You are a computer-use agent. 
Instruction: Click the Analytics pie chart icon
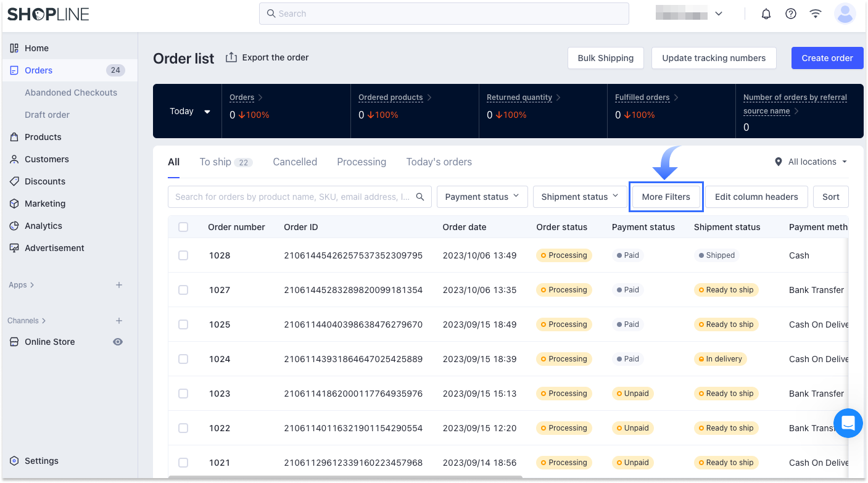click(14, 226)
